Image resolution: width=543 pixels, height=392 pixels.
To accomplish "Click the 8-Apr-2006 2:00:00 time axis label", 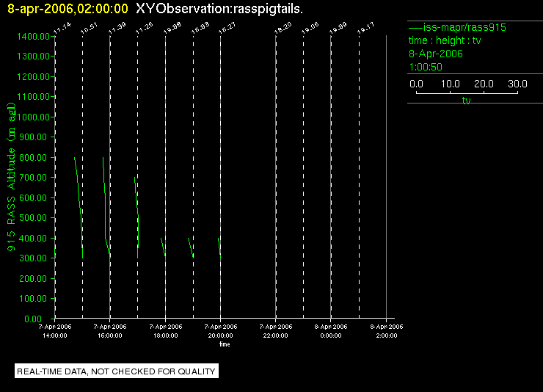I will point(387,331).
